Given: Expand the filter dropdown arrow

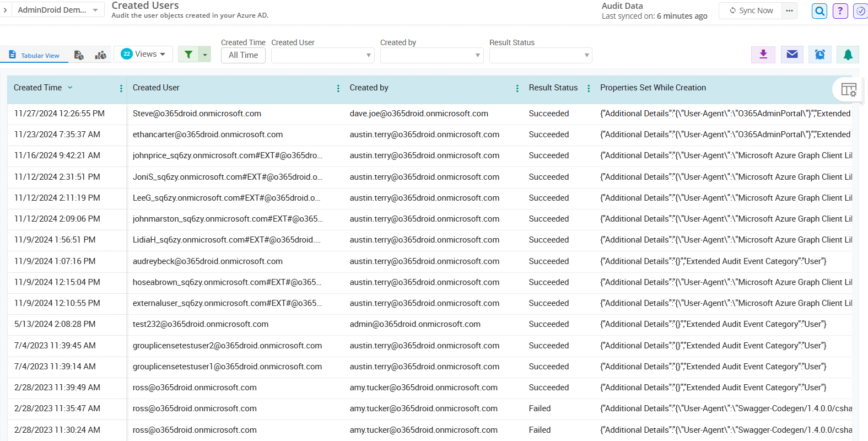Looking at the screenshot, I should (x=205, y=54).
